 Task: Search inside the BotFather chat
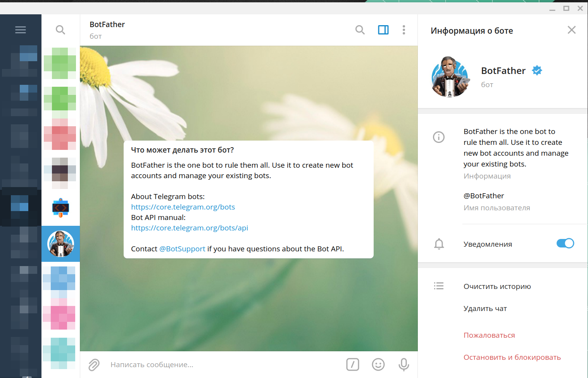[360, 30]
